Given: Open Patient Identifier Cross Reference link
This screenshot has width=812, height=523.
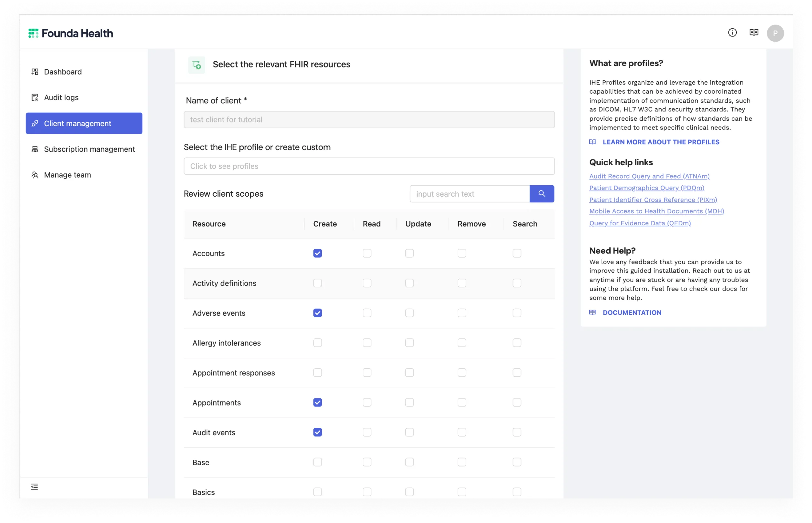Looking at the screenshot, I should 653,200.
